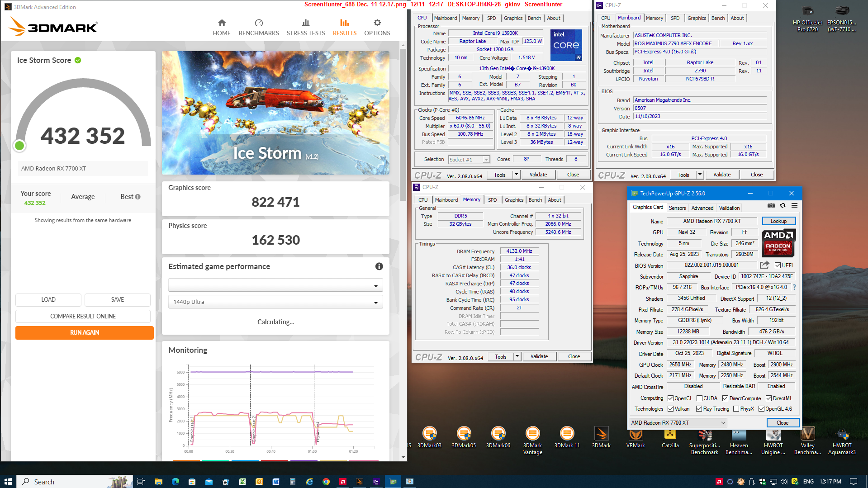This screenshot has width=868, height=488.
Task: Open the Superposition Benchmark desktop shortcut
Action: 704,441
